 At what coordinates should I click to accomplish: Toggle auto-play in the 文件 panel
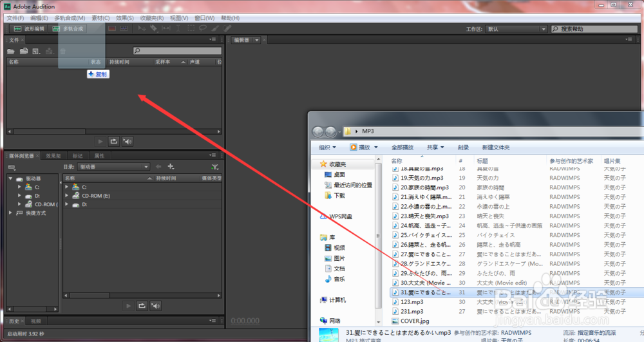coord(128,141)
